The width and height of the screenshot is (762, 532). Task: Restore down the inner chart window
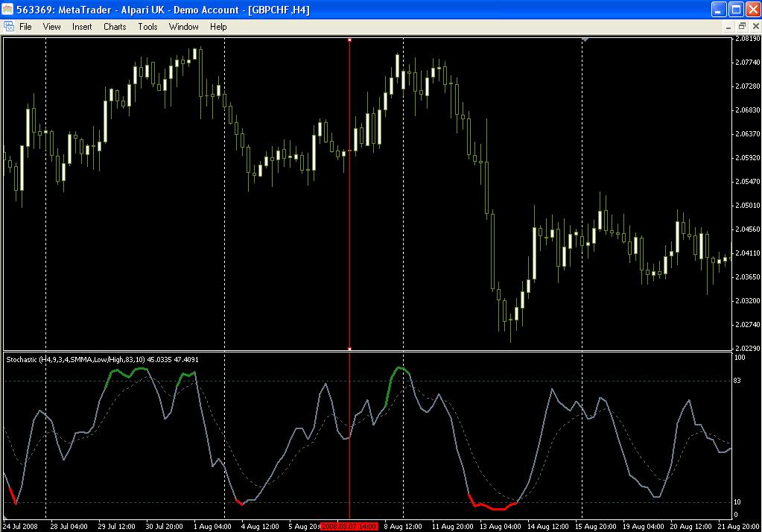741,26
